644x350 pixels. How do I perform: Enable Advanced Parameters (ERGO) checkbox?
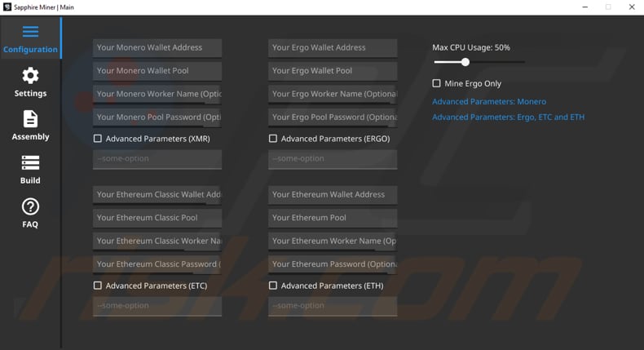tap(273, 139)
